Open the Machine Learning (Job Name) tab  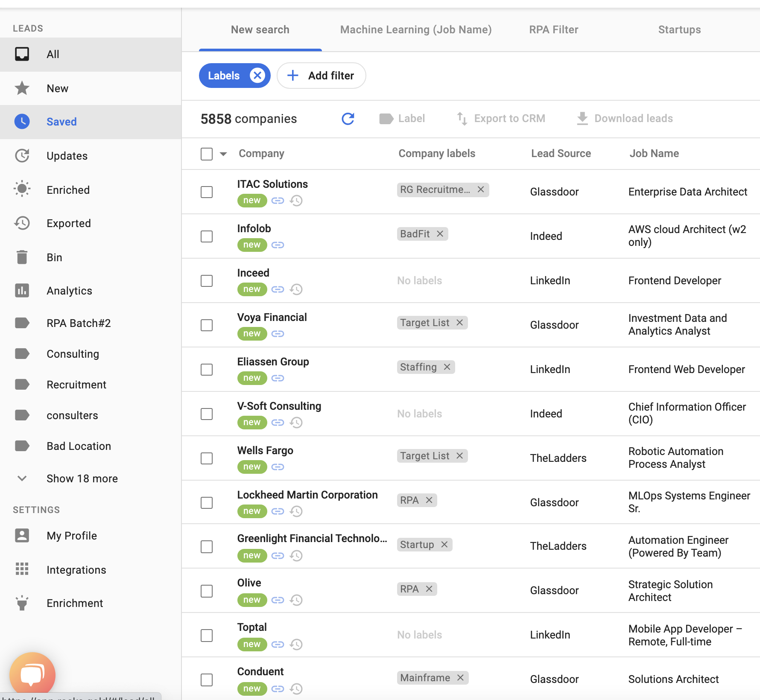point(416,29)
